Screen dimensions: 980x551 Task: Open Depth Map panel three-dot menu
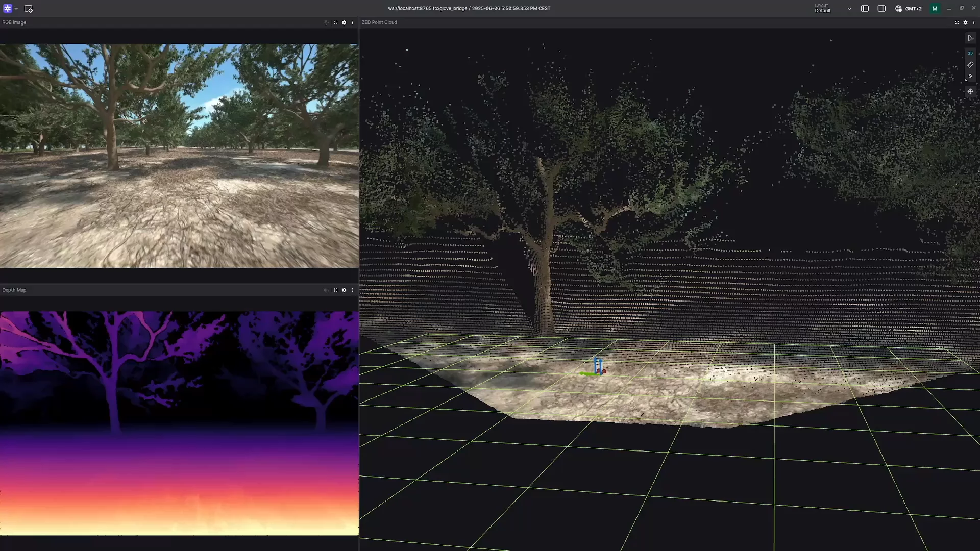pyautogui.click(x=353, y=290)
